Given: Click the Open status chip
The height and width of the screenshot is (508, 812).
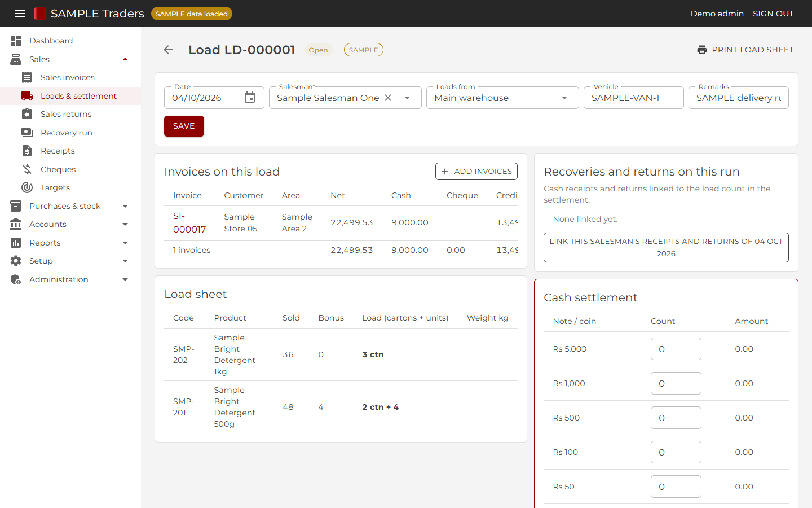Looking at the screenshot, I should (318, 50).
